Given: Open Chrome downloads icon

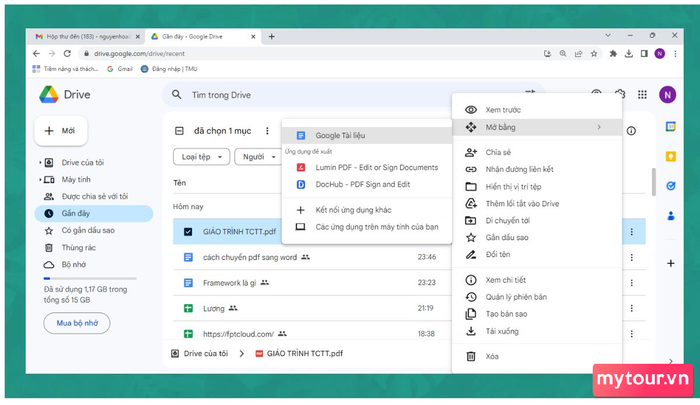Looking at the screenshot, I should [629, 54].
